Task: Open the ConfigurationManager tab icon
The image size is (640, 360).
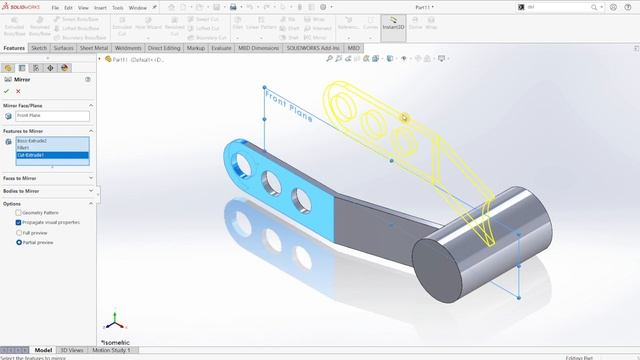Action: (36, 68)
